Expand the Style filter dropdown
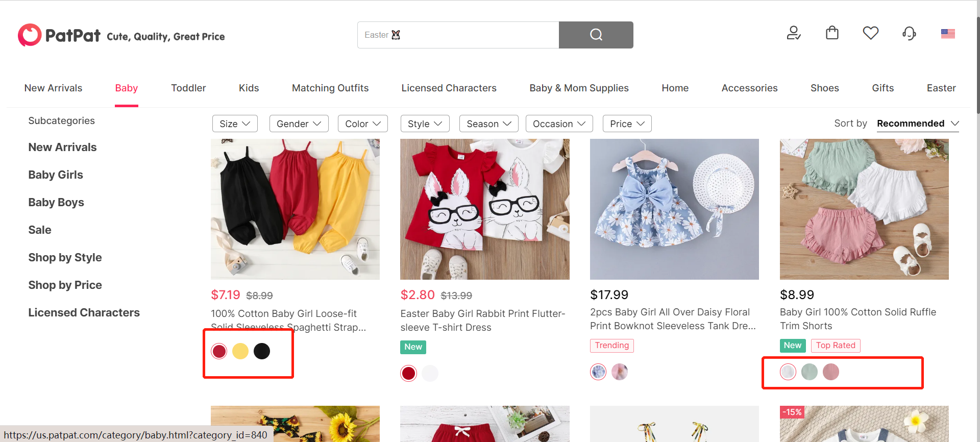The image size is (980, 442). (425, 124)
